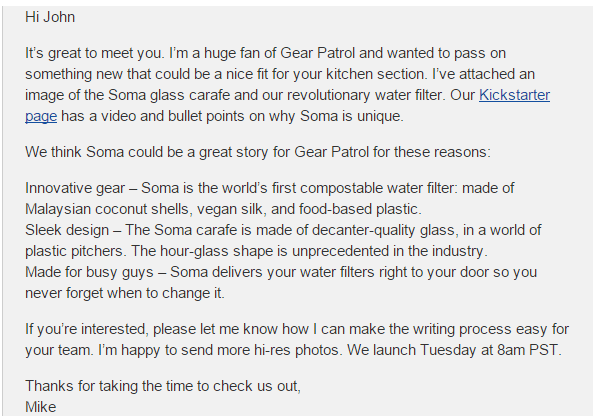The width and height of the screenshot is (593, 416).
Task: Click the text "We launch Tuesday at 8am PST"
Action: (x=453, y=350)
